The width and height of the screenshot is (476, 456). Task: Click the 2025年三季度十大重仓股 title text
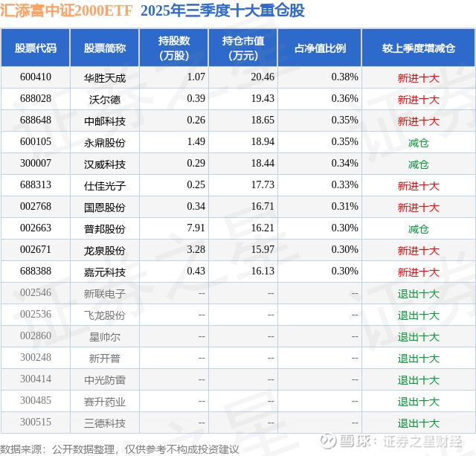click(222, 10)
